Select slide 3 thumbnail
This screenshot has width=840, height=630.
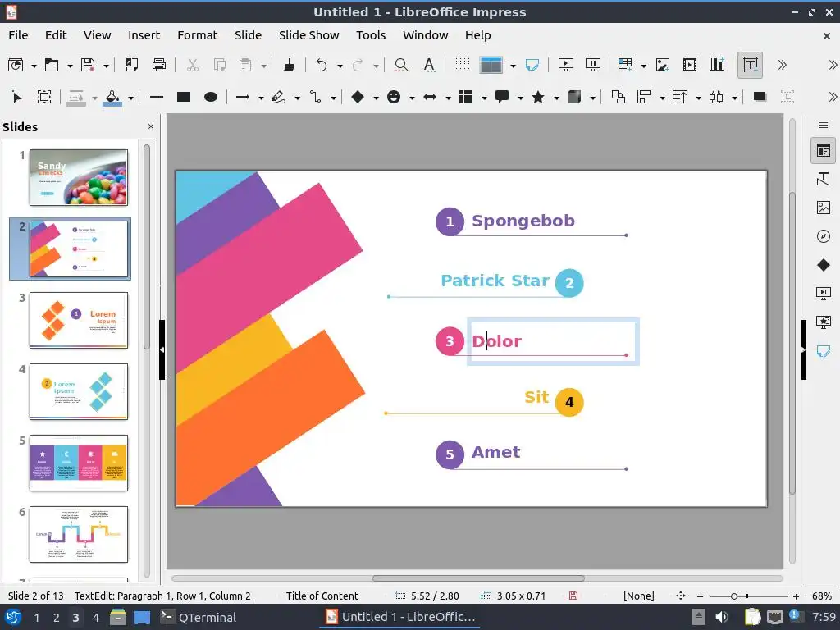pyautogui.click(x=78, y=320)
